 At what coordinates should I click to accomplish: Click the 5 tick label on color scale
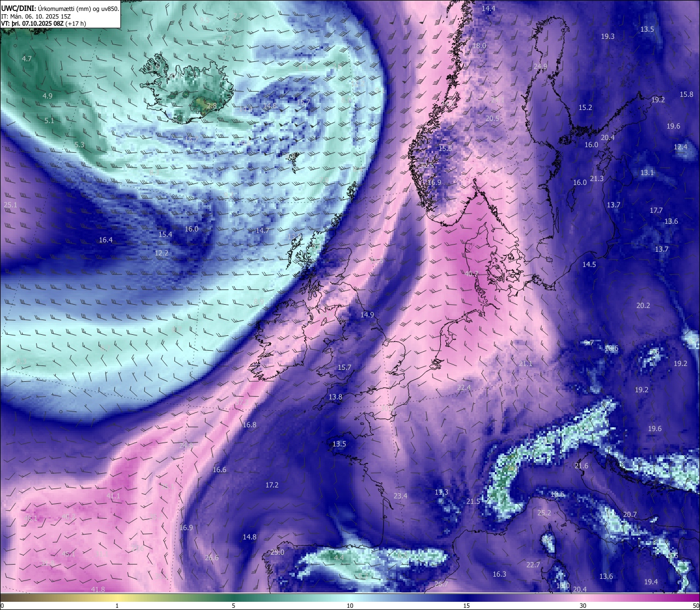[x=234, y=606]
